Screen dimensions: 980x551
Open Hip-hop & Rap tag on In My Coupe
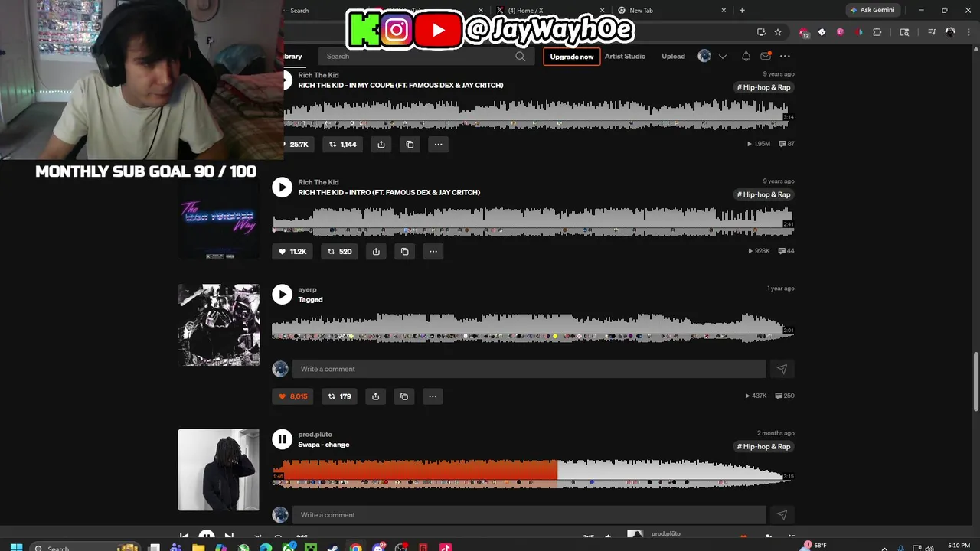coord(763,87)
